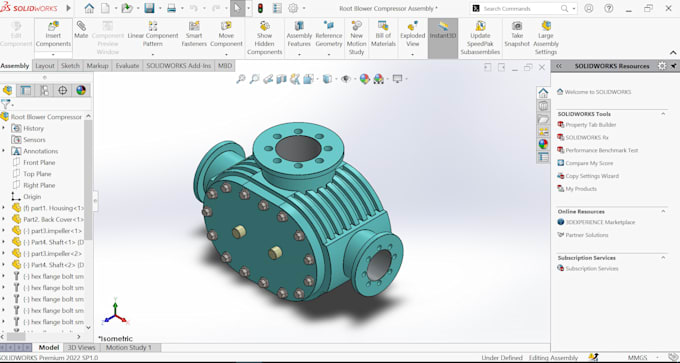Select Part4. Shaft<2> in tree
Image resolution: width=680 pixels, height=363 pixels.
(53, 265)
